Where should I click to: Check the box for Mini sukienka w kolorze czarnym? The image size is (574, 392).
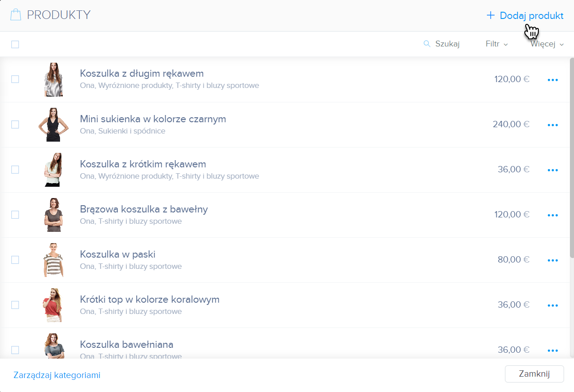point(15,125)
